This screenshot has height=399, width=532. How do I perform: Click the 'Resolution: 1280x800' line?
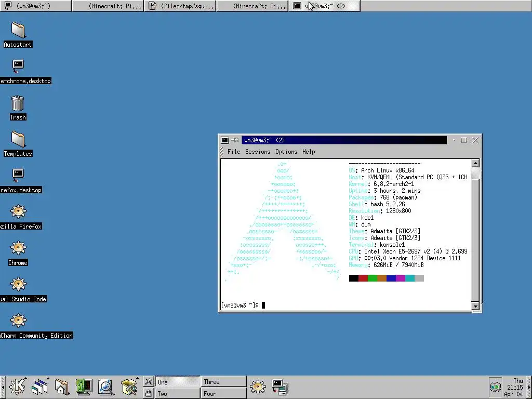click(x=380, y=211)
